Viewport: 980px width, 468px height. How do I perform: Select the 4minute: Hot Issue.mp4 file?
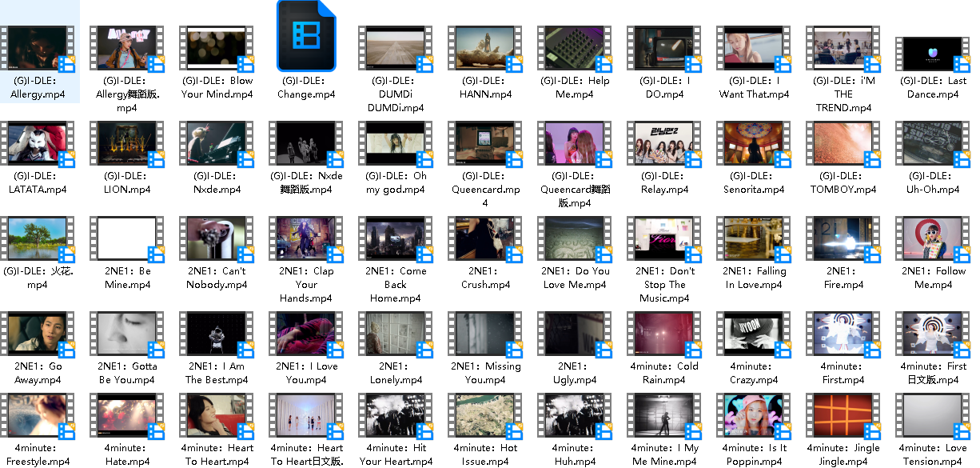pos(485,415)
